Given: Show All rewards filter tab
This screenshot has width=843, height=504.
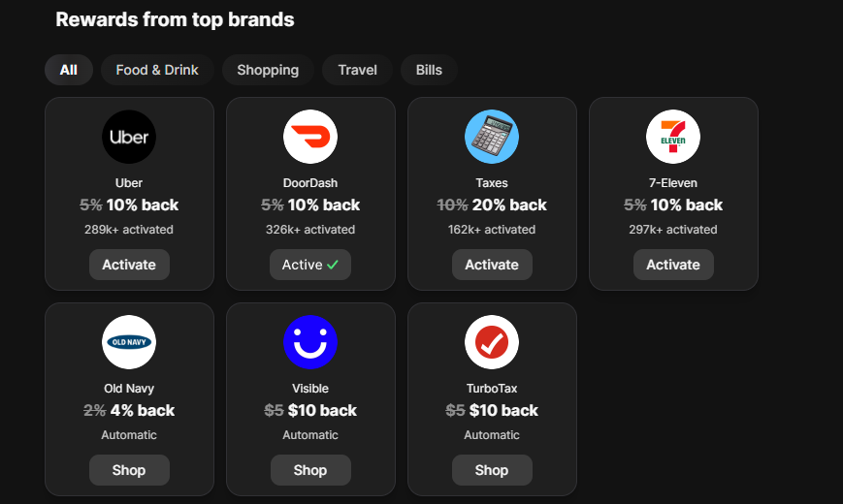Looking at the screenshot, I should pyautogui.click(x=69, y=70).
